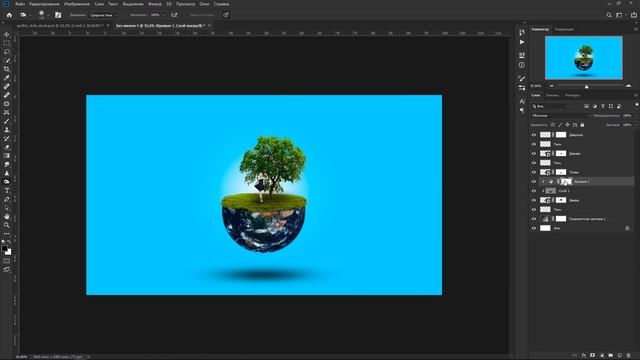The image size is (640, 360).
Task: Select the Zoom tool in toolbox
Action: [7, 225]
